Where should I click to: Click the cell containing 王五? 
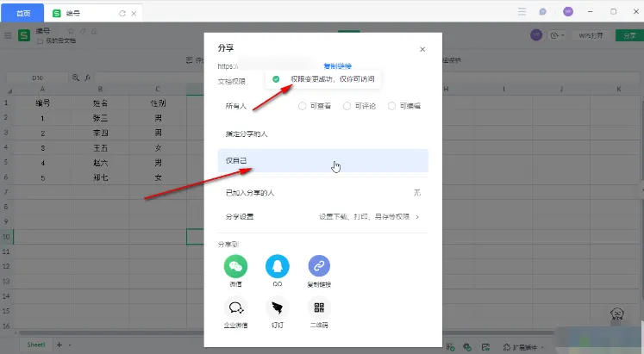coord(100,148)
